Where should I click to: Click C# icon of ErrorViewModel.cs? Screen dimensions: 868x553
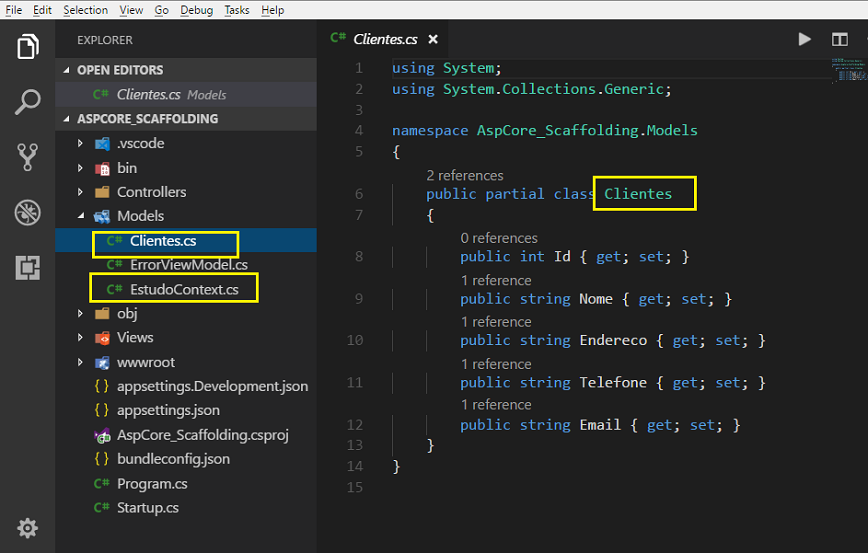click(115, 265)
